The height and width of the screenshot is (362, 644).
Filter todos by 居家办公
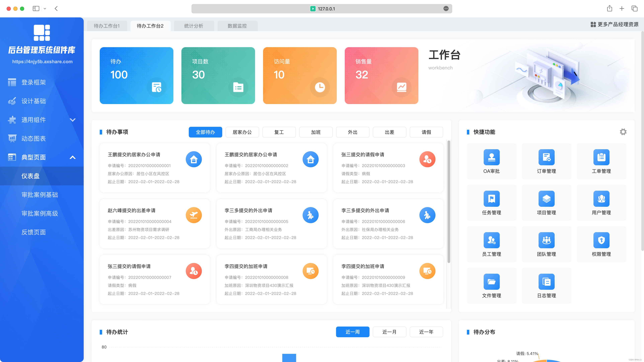pyautogui.click(x=242, y=132)
